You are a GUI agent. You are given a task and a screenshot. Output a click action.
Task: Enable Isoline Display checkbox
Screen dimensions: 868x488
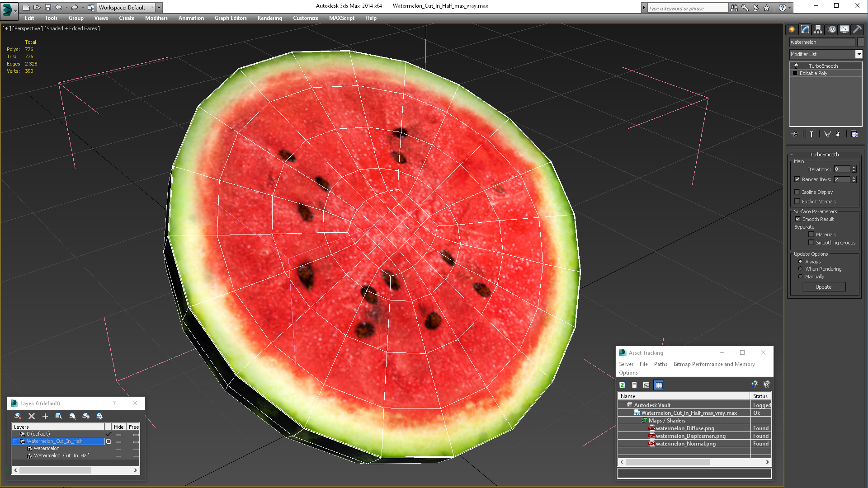797,192
